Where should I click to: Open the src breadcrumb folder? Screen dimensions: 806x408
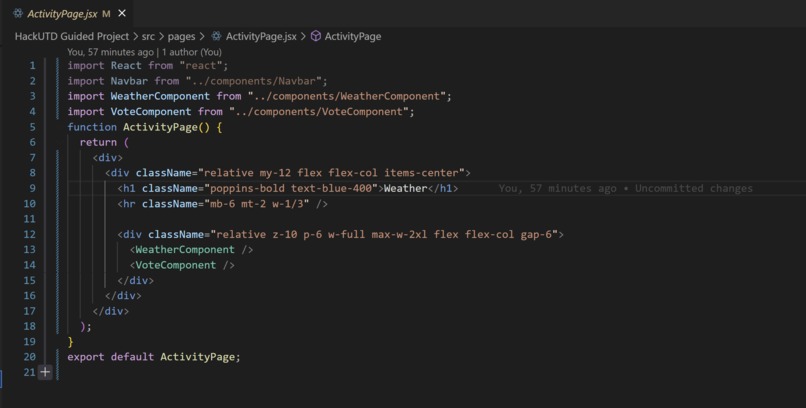coord(148,36)
